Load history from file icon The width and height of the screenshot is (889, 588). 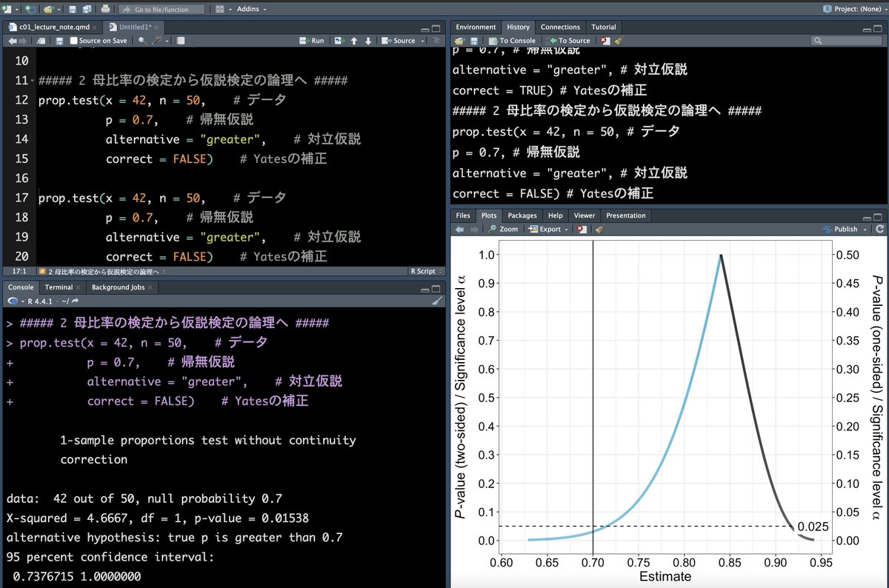click(459, 41)
